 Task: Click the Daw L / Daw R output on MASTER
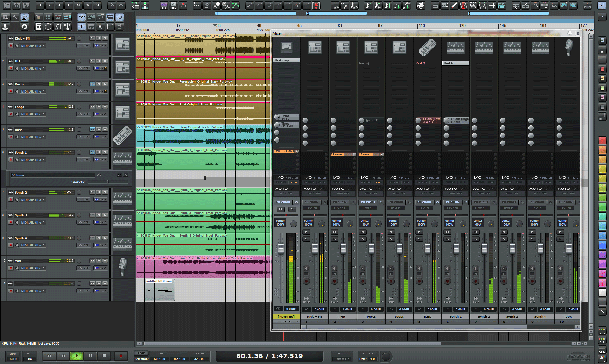(285, 151)
